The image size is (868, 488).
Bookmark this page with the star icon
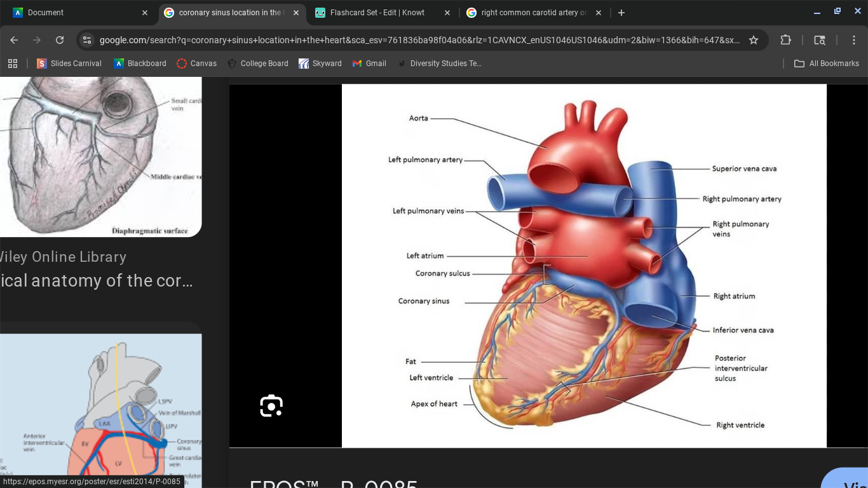pyautogui.click(x=754, y=40)
